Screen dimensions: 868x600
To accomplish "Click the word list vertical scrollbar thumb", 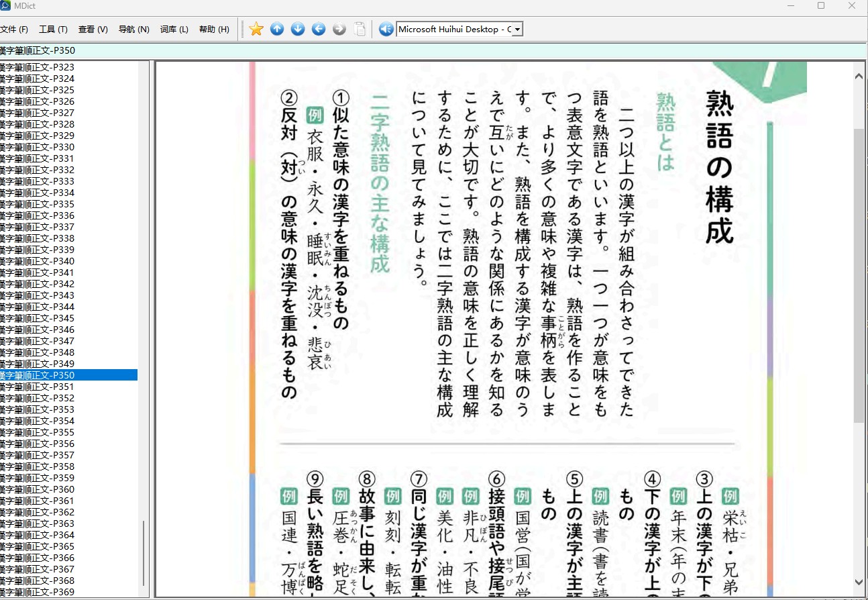I will (144, 554).
